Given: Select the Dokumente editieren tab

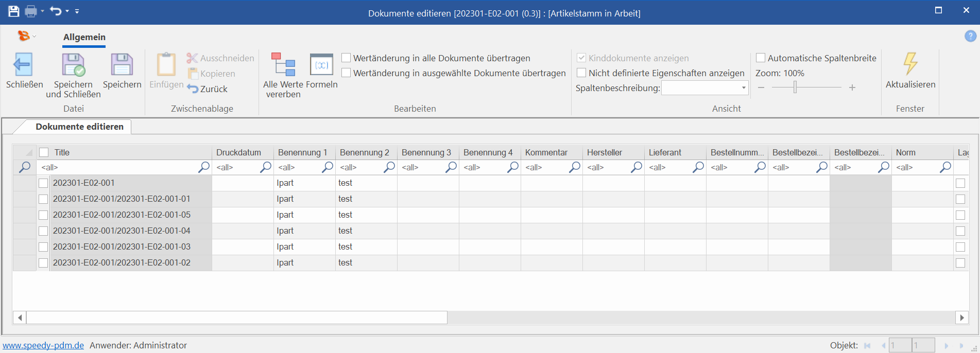Looking at the screenshot, I should coord(79,127).
